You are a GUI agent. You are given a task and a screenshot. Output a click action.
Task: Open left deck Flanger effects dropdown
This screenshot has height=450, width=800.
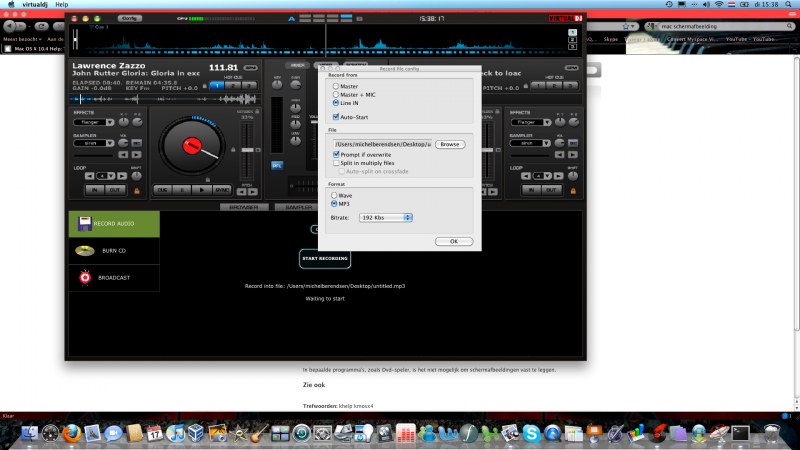(94, 122)
